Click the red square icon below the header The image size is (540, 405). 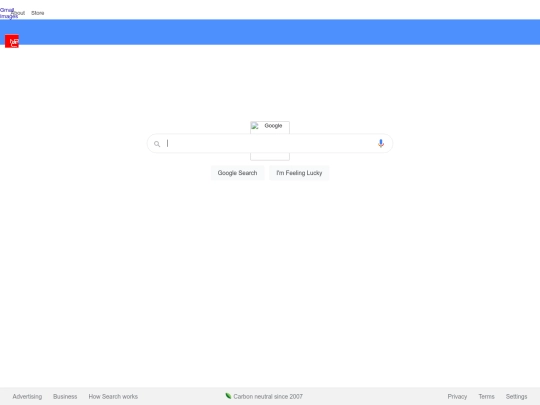click(12, 41)
